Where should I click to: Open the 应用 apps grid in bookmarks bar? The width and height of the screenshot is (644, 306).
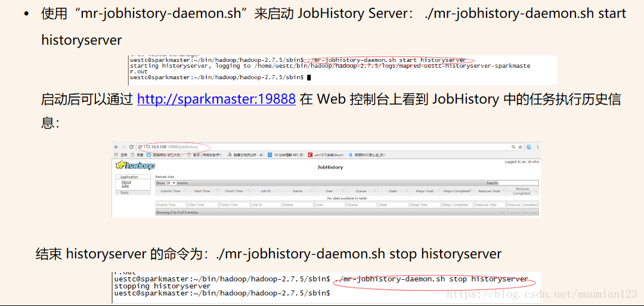click(x=121, y=155)
